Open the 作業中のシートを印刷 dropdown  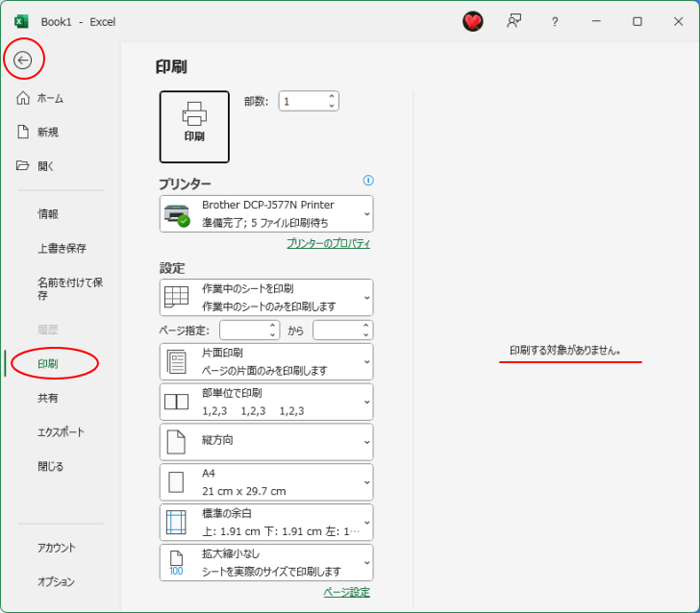click(266, 297)
